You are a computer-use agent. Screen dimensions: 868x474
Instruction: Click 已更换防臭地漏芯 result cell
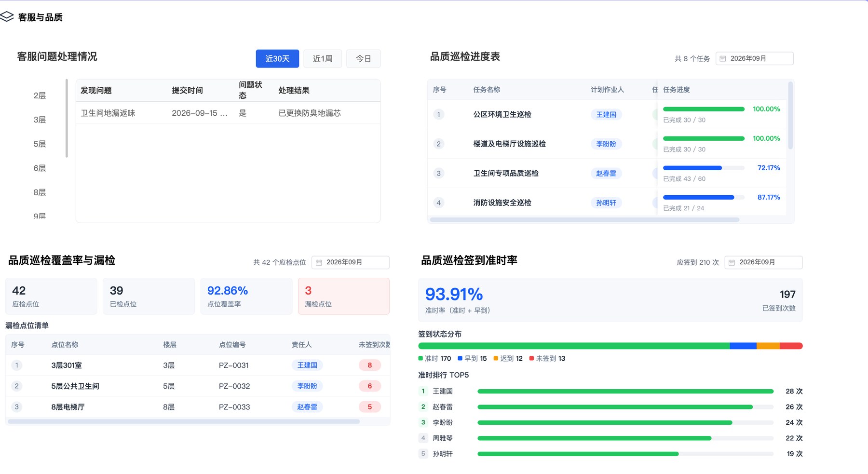click(310, 113)
